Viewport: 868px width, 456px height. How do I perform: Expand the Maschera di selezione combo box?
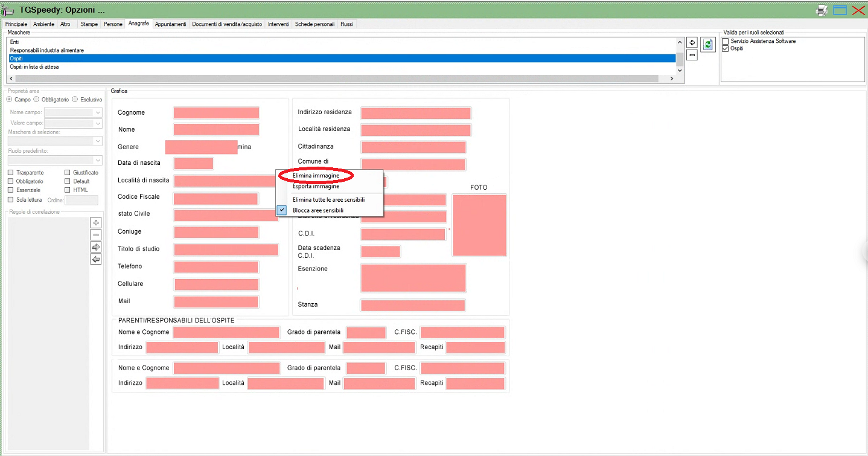coord(98,141)
